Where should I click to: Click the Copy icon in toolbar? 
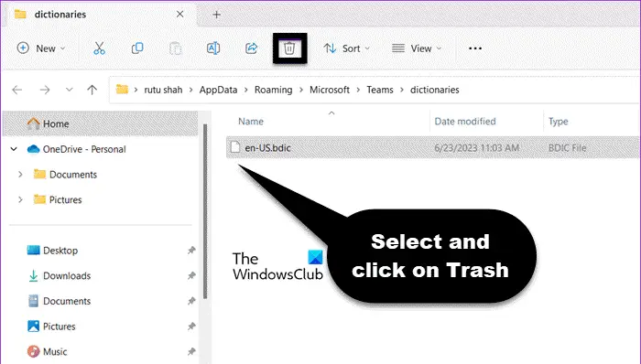click(137, 48)
